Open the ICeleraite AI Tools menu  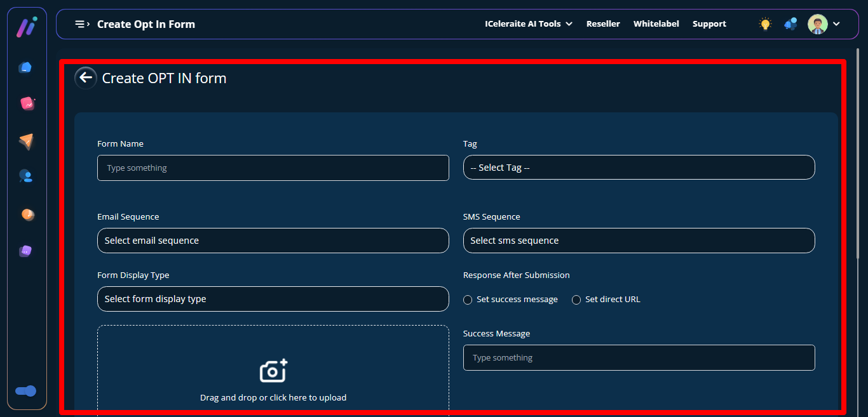528,24
